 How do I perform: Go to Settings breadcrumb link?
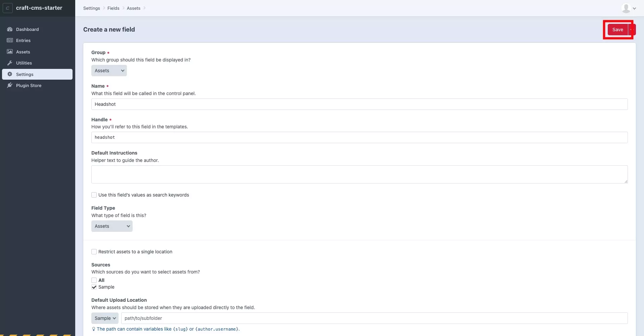[x=92, y=8]
